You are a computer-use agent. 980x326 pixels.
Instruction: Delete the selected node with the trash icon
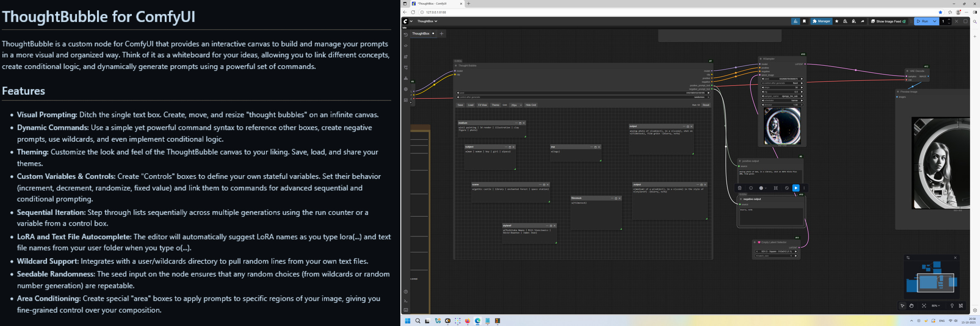(x=740, y=188)
